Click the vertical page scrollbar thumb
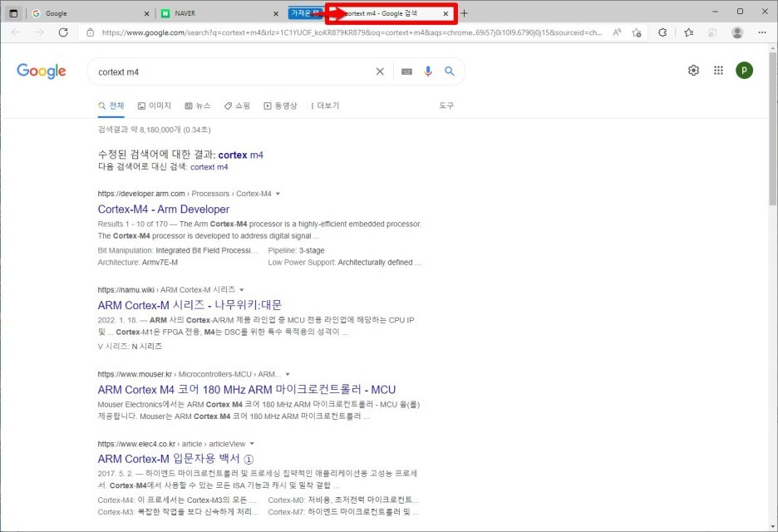 tap(772, 128)
